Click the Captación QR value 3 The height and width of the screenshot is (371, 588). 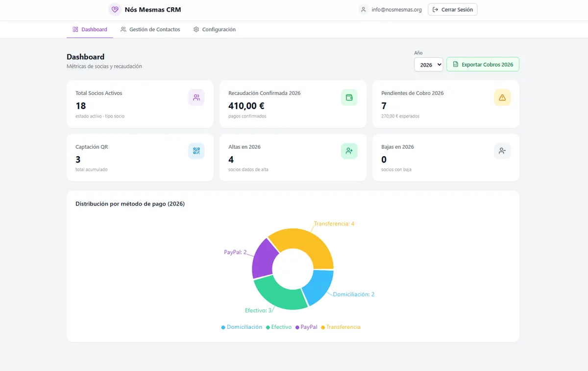tap(78, 160)
